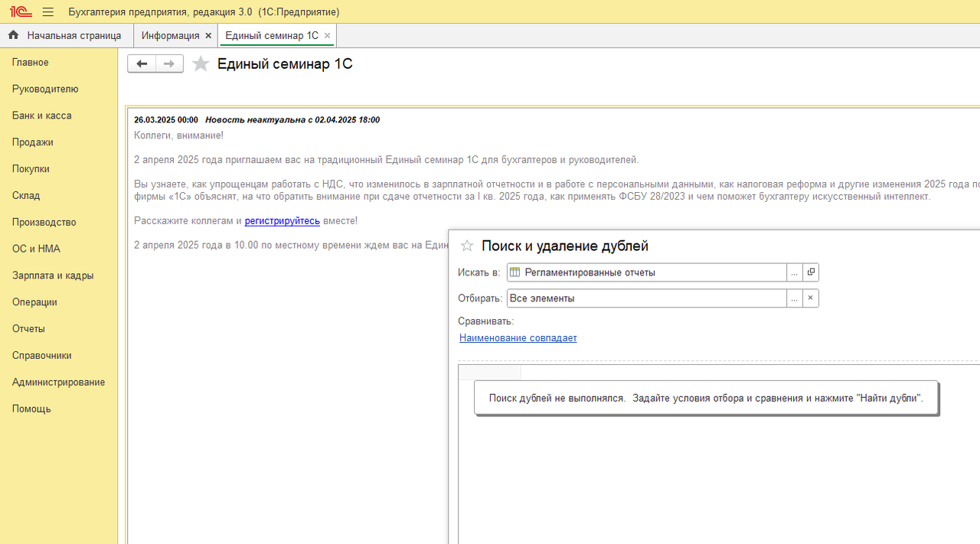980x544 pixels.
Task: Open the Зарплата и кадры section
Action: pos(53,275)
